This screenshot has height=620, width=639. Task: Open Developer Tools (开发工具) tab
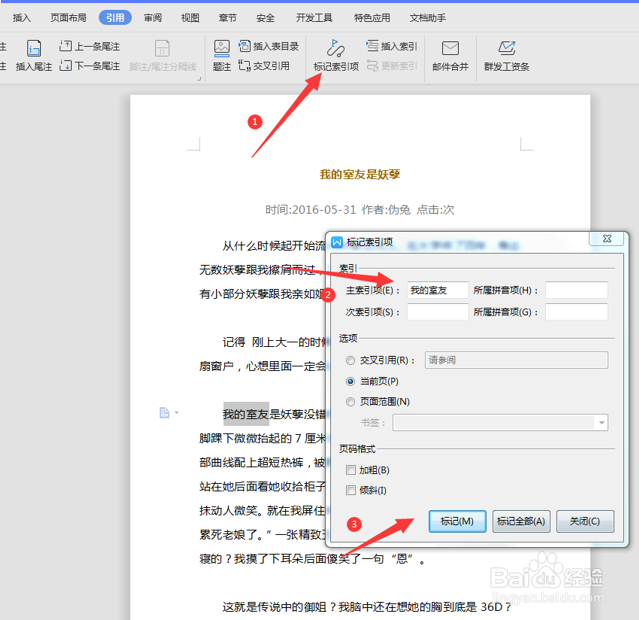coord(314,18)
